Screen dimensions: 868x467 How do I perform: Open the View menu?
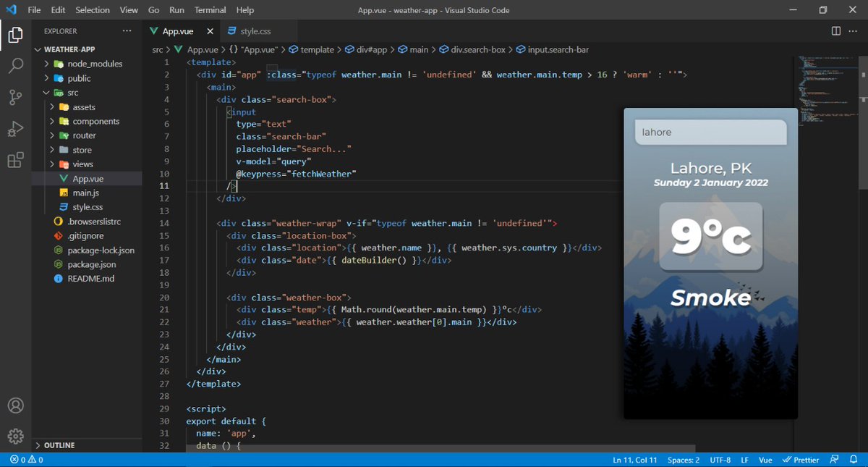129,10
